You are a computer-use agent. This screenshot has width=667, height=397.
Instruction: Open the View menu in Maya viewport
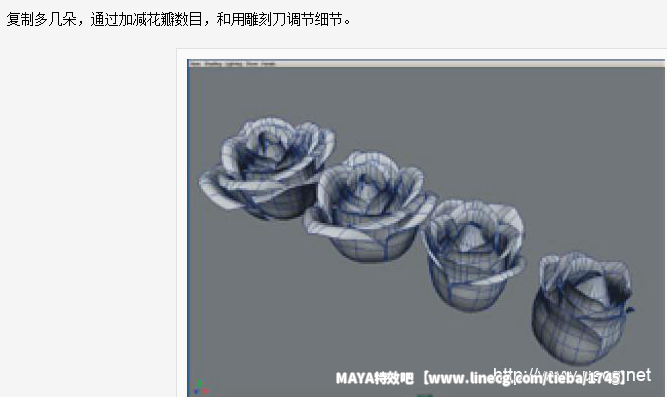pyautogui.click(x=195, y=64)
